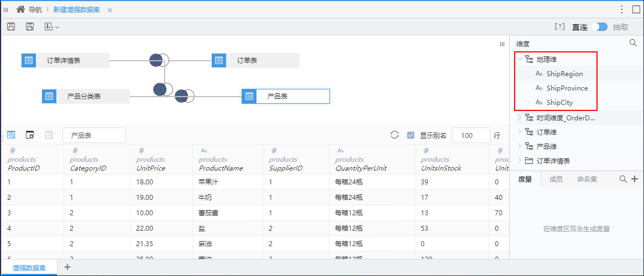
Task: Click the plus icon to add measure
Action: (x=634, y=179)
